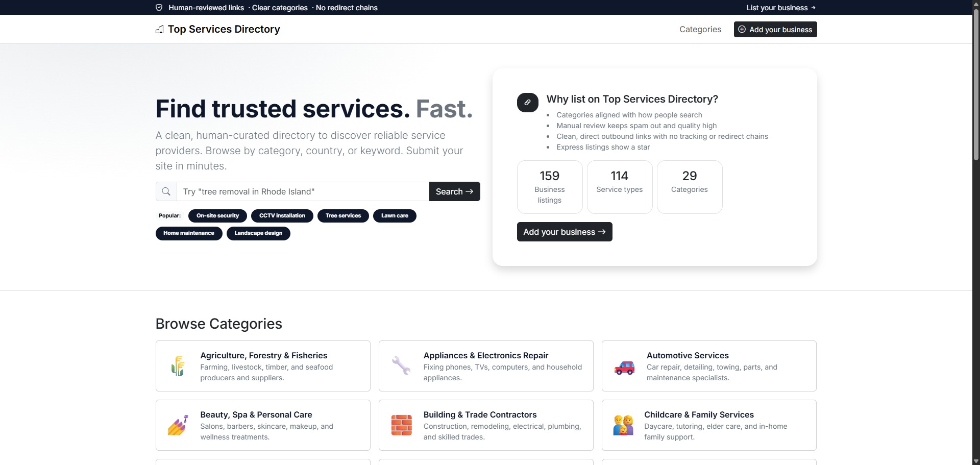
Task: Click Add your business button in info card
Action: (564, 232)
